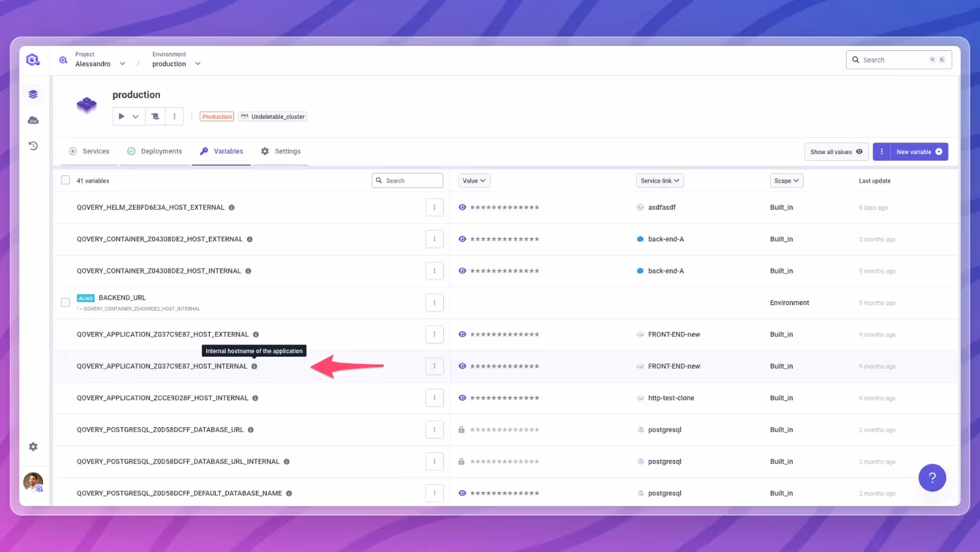Reveal value of QOVERY_CONTAINER_Z04308DE2_HOST_EXTERNAL
The width and height of the screenshot is (980, 552).
coord(462,239)
